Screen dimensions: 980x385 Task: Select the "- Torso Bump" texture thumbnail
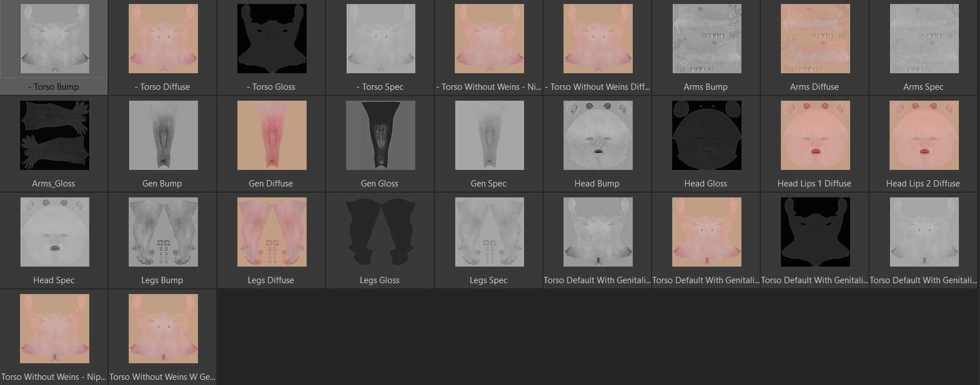[54, 39]
